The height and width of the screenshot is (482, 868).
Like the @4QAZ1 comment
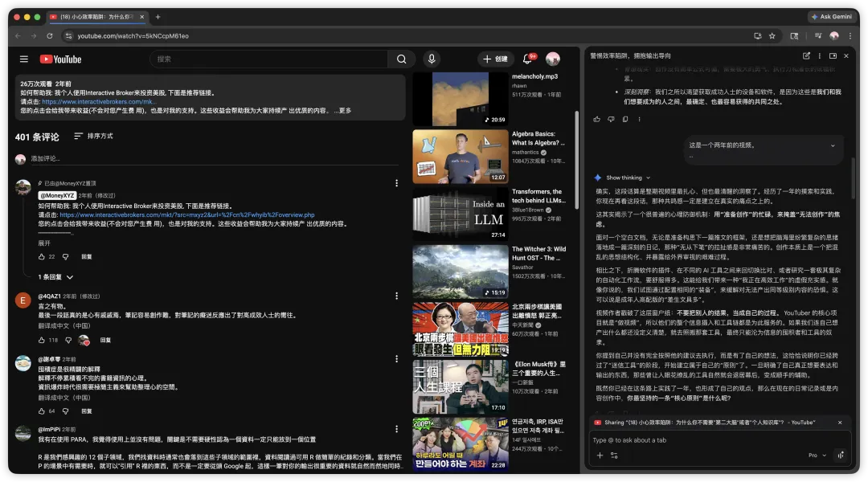coord(42,341)
